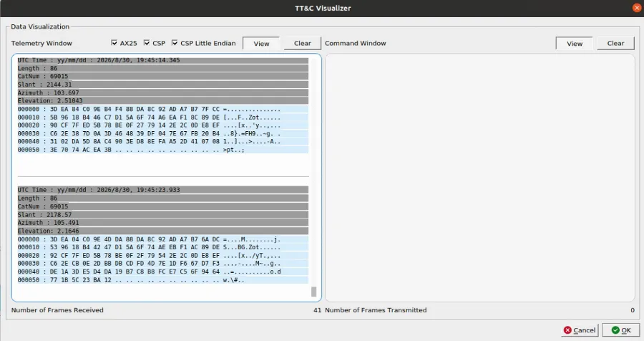
Task: Click Clear button in Command Window
Action: point(615,43)
